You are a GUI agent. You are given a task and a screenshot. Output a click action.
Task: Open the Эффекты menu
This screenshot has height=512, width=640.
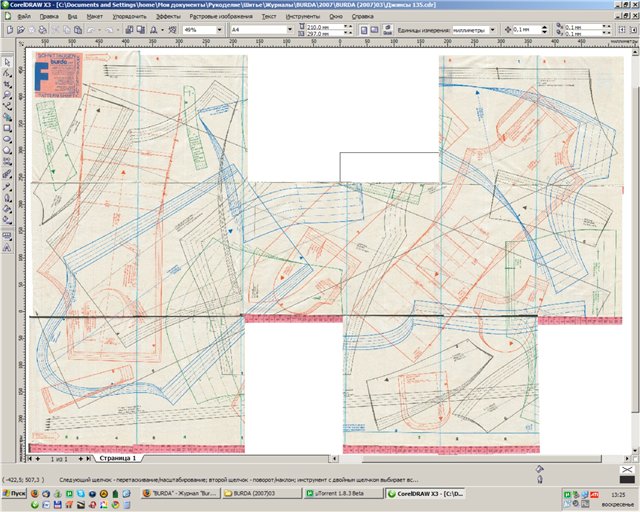click(x=168, y=18)
